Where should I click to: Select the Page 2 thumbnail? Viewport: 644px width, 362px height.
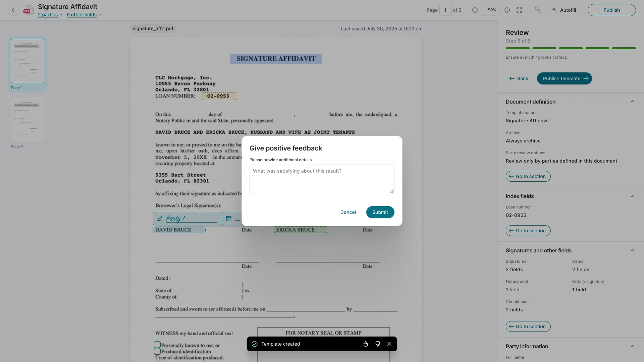click(x=28, y=120)
